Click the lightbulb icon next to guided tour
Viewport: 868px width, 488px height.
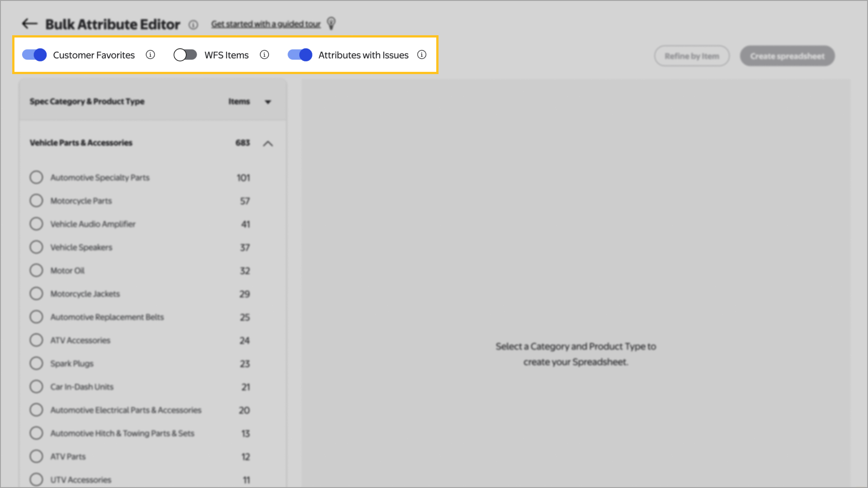[x=330, y=23]
